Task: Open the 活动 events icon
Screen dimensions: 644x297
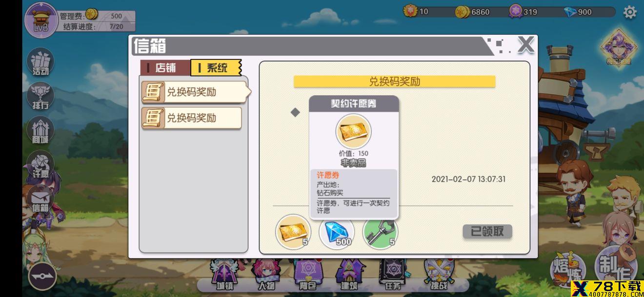Action: tap(40, 62)
